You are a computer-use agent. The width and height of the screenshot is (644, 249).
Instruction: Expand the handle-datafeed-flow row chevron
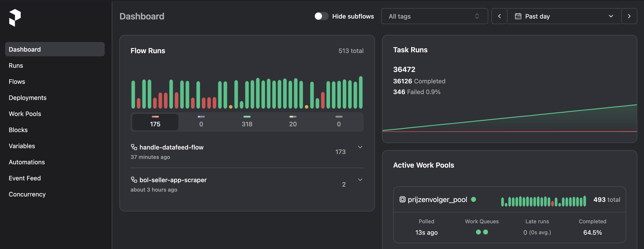click(x=360, y=147)
